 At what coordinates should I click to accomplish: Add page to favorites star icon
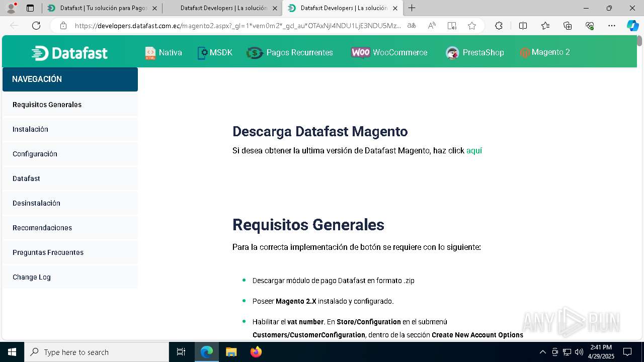pyautogui.click(x=472, y=26)
